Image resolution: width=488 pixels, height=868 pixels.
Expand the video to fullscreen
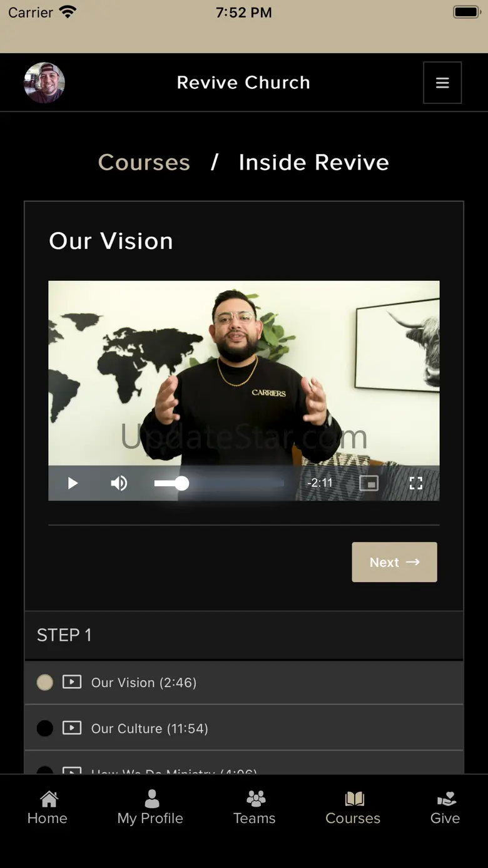click(x=416, y=483)
